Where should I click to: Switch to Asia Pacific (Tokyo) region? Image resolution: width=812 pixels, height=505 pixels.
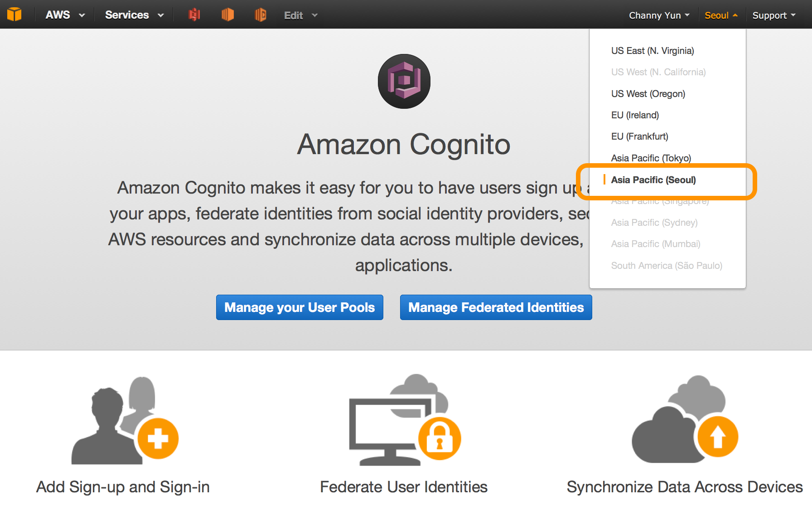tap(651, 158)
